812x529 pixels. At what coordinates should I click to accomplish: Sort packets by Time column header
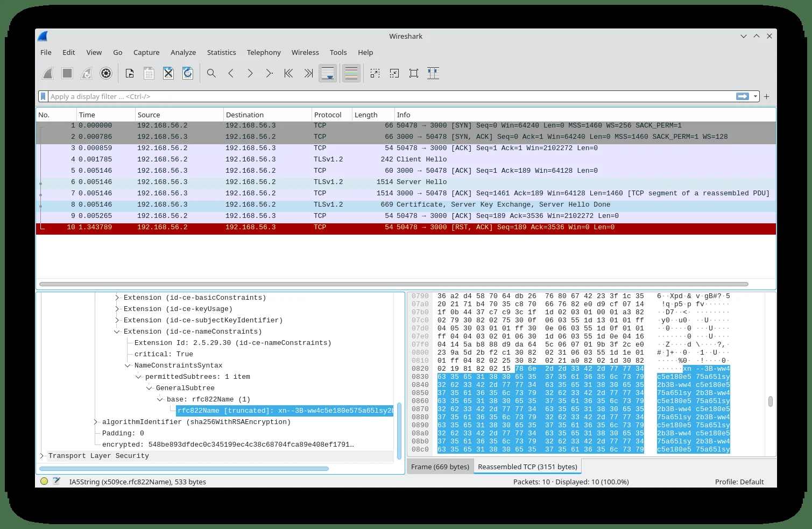pos(105,115)
